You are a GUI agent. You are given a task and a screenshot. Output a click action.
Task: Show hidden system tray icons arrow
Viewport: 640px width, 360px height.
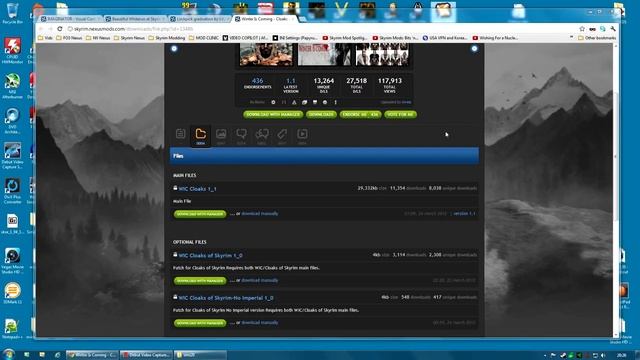pyautogui.click(x=545, y=356)
